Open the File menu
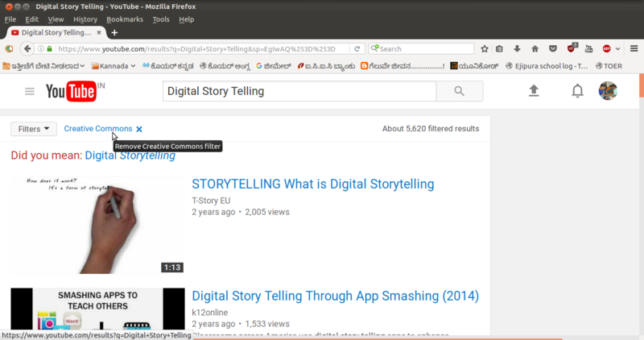 [x=10, y=19]
